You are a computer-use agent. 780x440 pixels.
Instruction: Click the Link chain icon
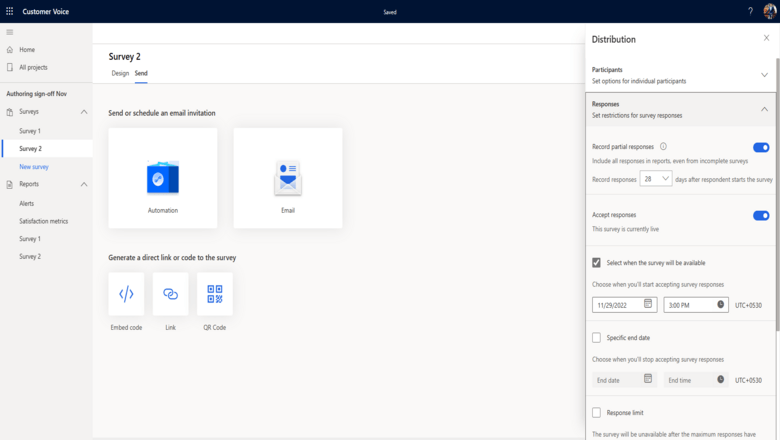tap(170, 294)
